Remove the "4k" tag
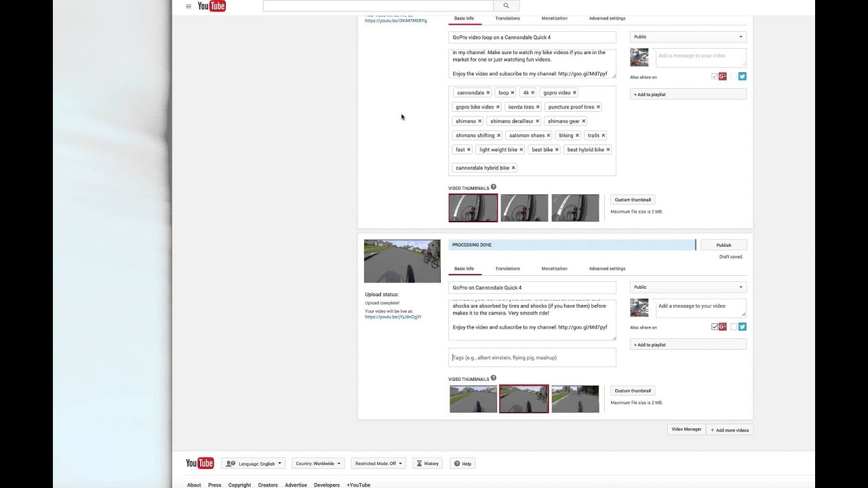This screenshot has height=488, width=868. [x=532, y=93]
